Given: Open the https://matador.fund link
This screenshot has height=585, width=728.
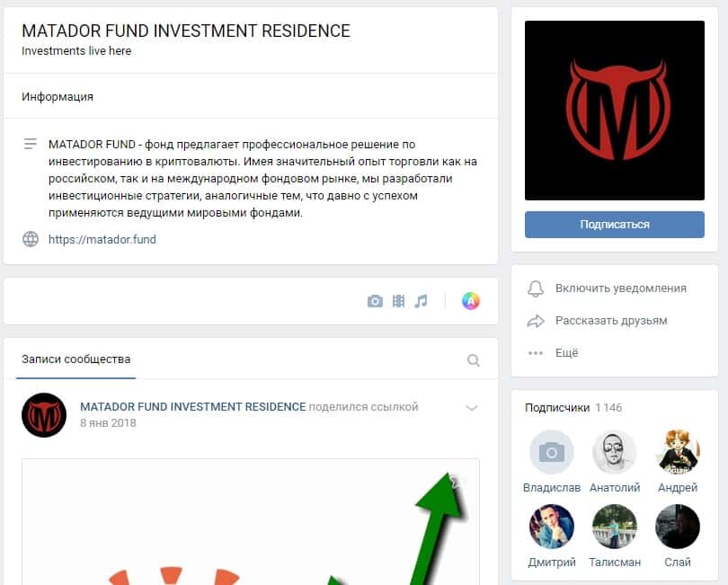Looking at the screenshot, I should point(102,240).
